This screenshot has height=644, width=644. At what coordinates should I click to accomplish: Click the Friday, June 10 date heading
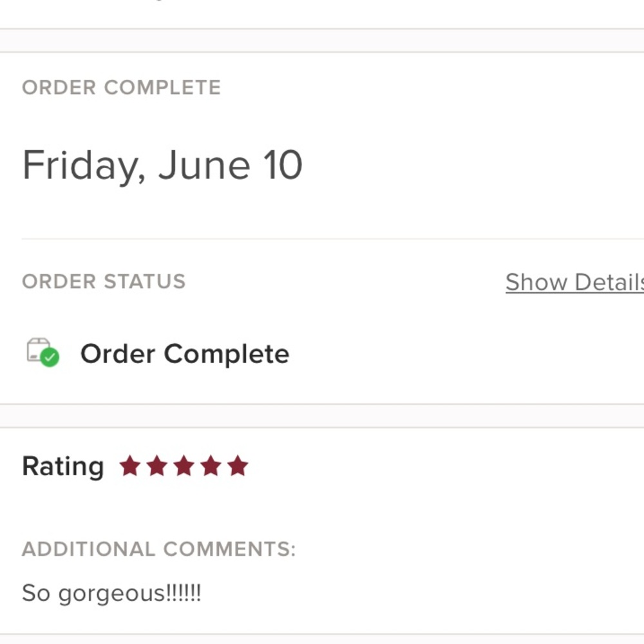tap(162, 166)
